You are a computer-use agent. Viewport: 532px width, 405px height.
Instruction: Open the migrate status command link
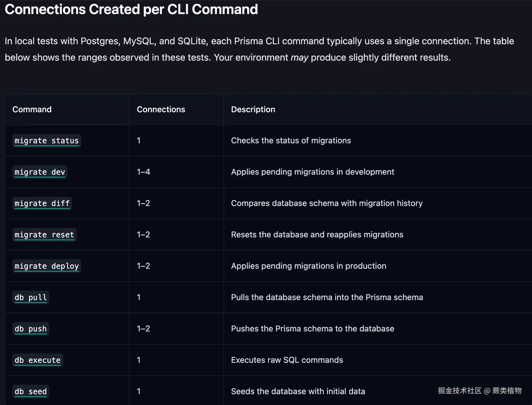[x=47, y=141]
